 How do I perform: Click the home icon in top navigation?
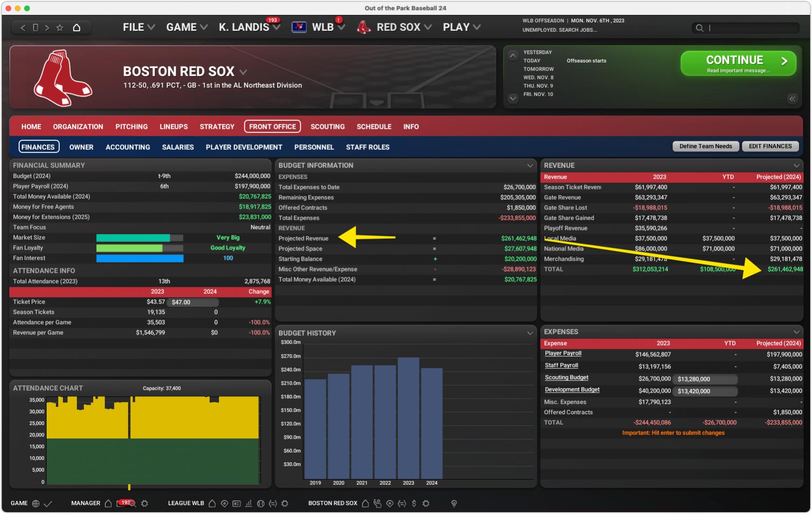pyautogui.click(x=76, y=28)
